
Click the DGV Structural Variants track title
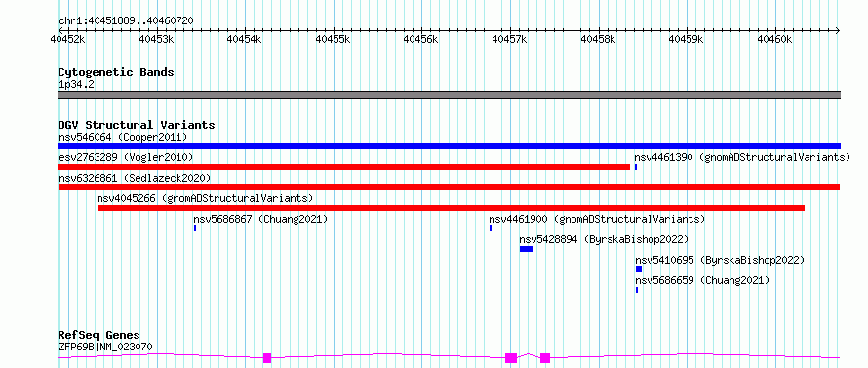(x=137, y=125)
